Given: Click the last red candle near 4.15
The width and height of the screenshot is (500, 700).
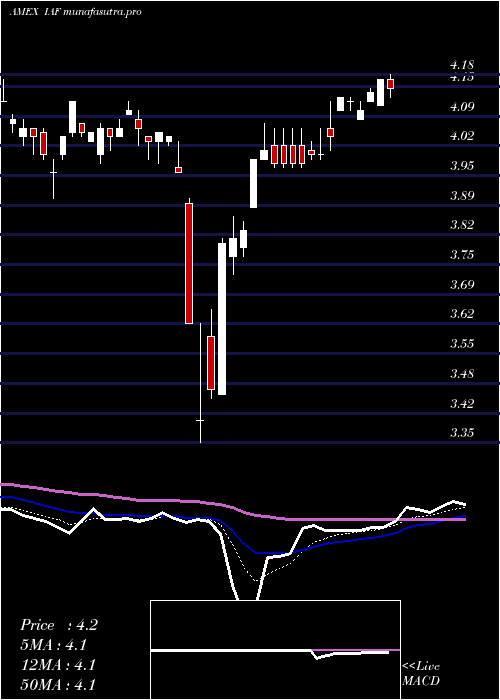Looking at the screenshot, I should [391, 84].
